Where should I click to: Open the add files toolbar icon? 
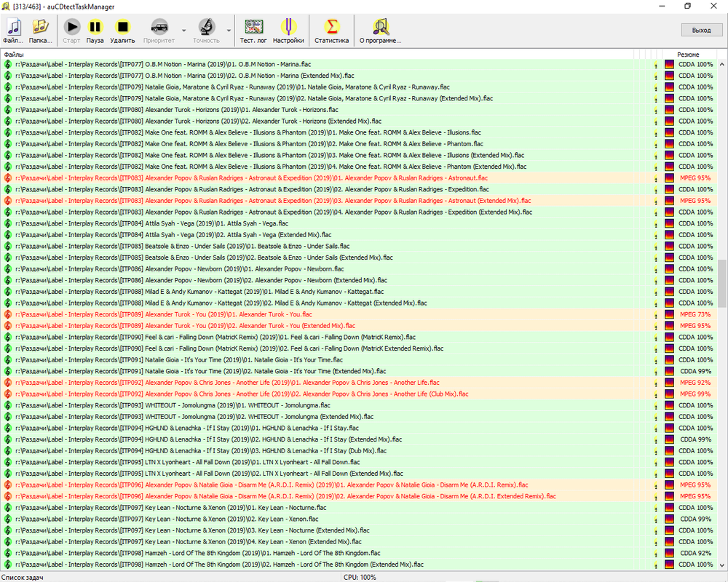13,31
